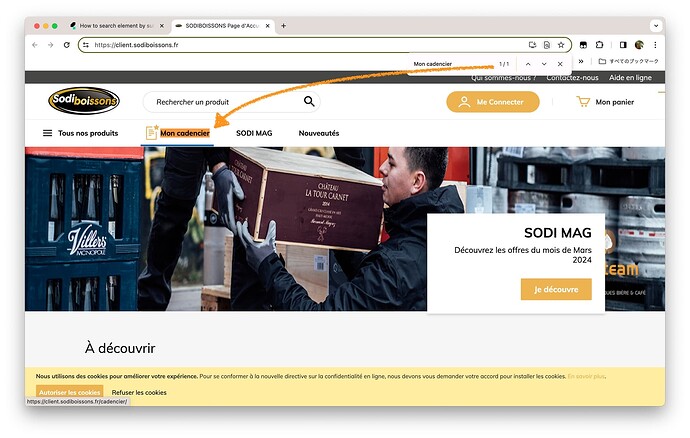Open the Mon panier shopping cart icon
This screenshot has height=438, width=690.
[583, 102]
